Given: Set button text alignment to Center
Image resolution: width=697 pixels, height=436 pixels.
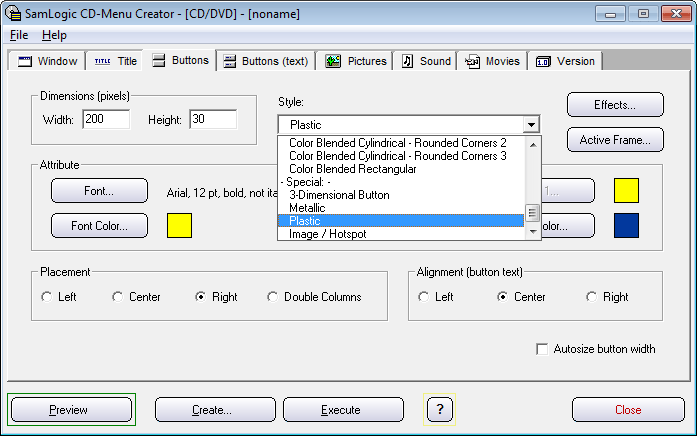Looking at the screenshot, I should tap(502, 296).
